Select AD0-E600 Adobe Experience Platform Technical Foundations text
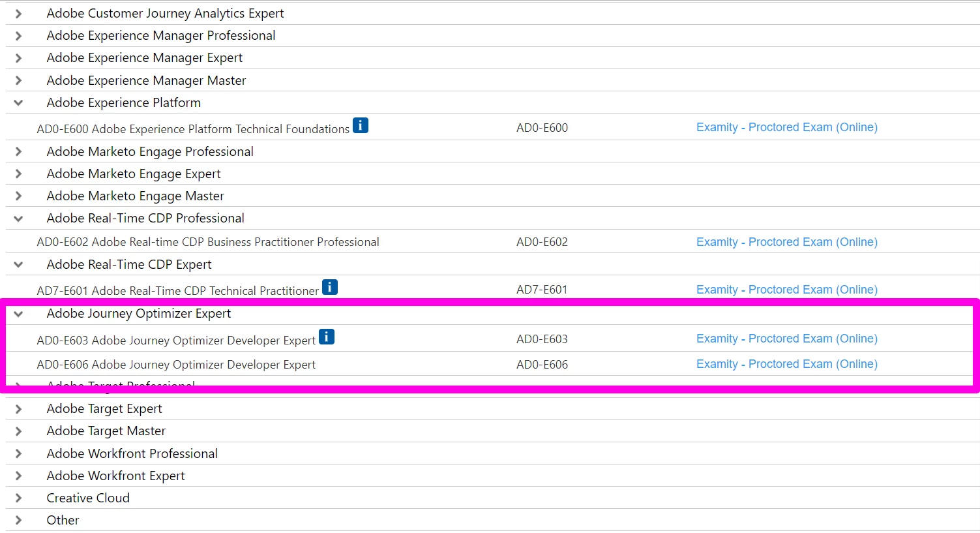This screenshot has width=980, height=533. click(x=193, y=129)
